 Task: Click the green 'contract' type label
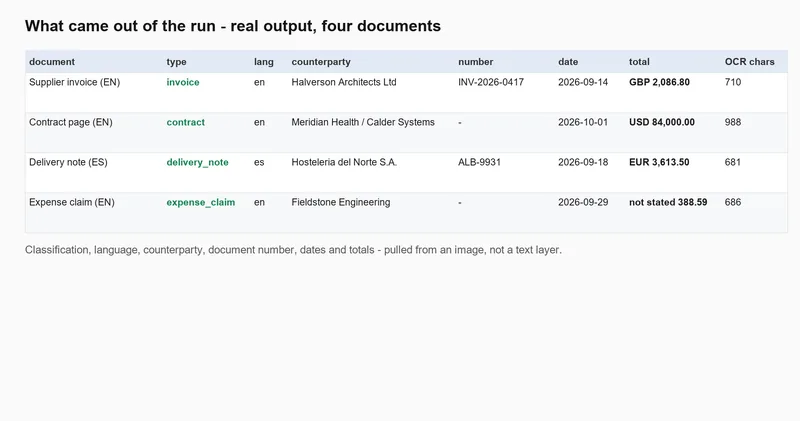click(186, 122)
